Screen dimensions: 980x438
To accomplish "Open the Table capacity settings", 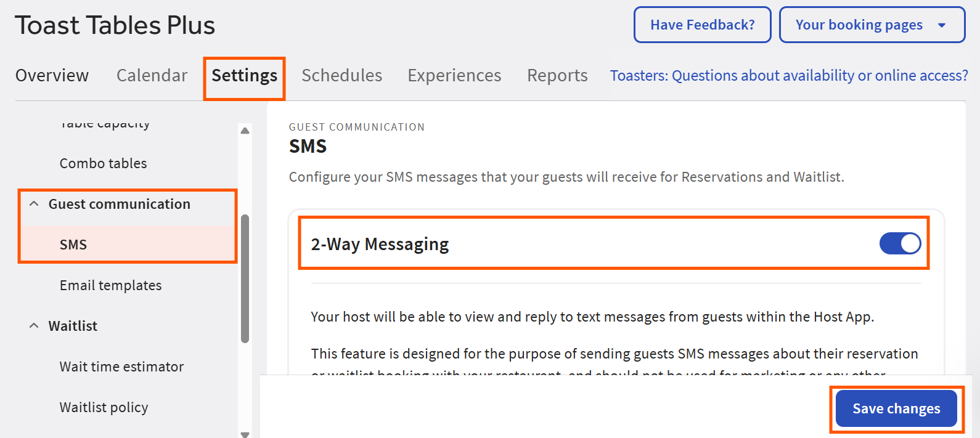I will pos(105,123).
